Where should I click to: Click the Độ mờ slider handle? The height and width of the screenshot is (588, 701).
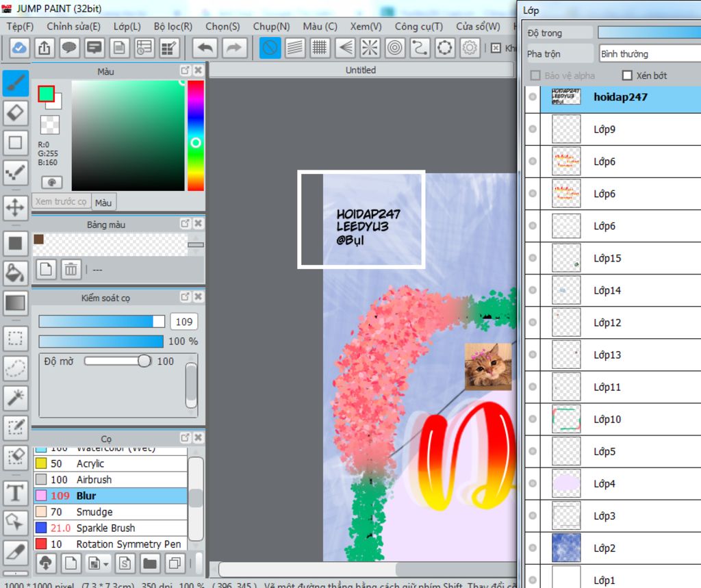(x=144, y=361)
